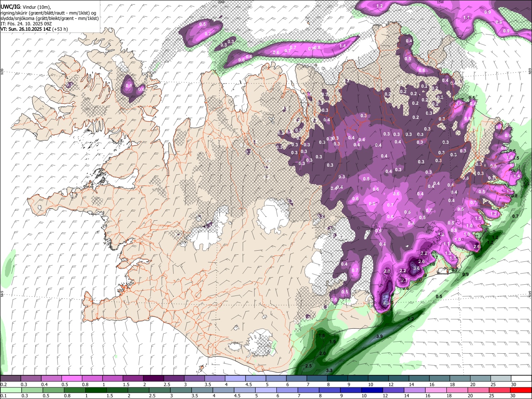Screen dimensions: 532x399
Task: Click the 'VT: Sun. 26.10.2025 14Z' valid time
Action: pos(26,29)
